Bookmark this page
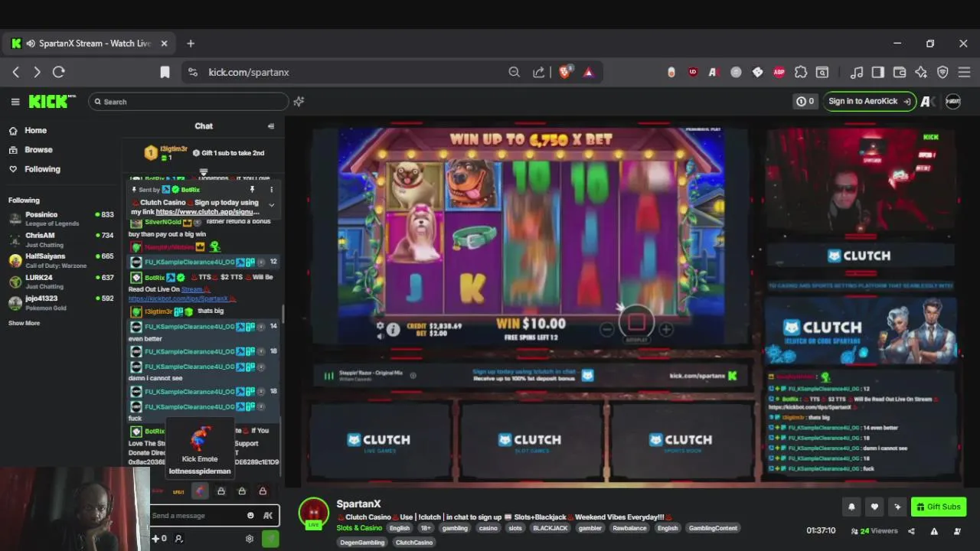This screenshot has width=980, height=551. (x=165, y=72)
